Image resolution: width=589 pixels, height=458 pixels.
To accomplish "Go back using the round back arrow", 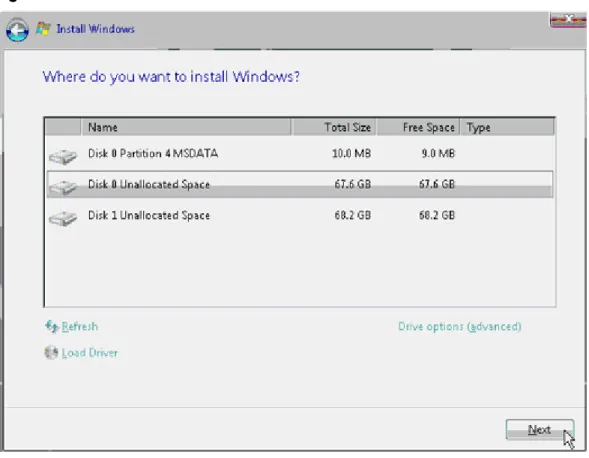I will (x=17, y=30).
